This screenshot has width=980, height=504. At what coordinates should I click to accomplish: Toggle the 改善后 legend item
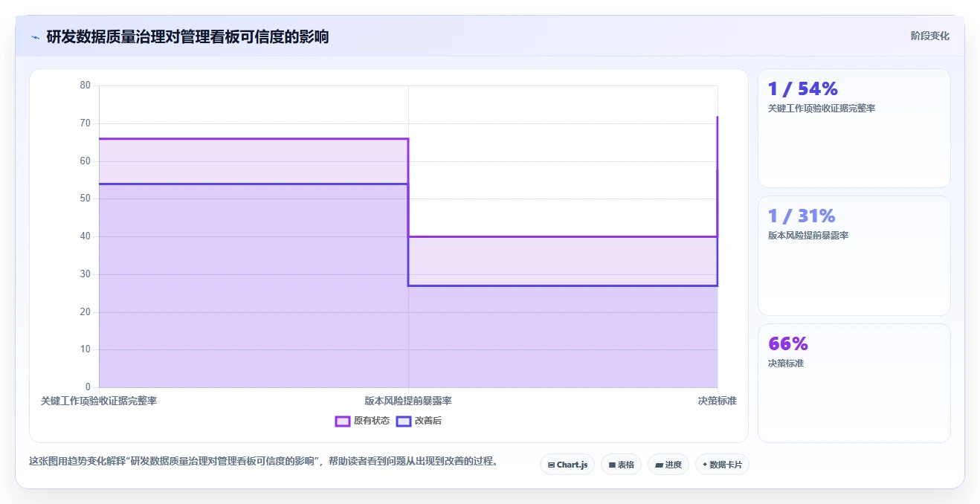click(x=419, y=421)
